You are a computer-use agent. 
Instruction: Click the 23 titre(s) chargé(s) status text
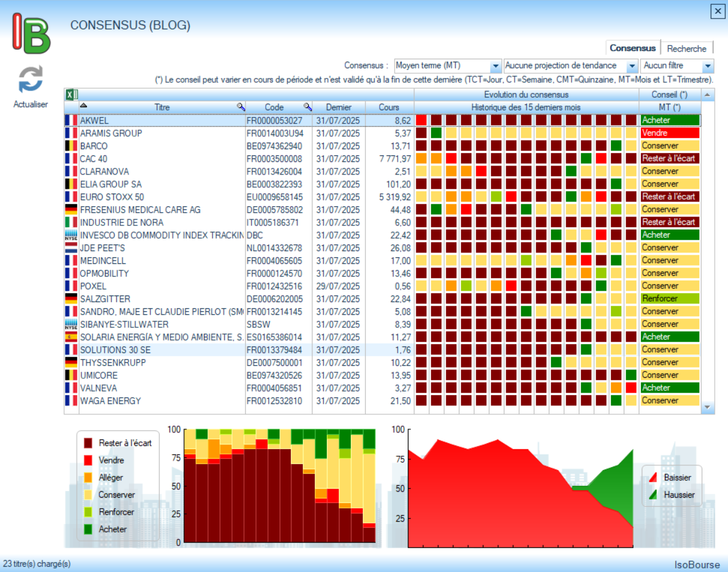click(x=37, y=564)
